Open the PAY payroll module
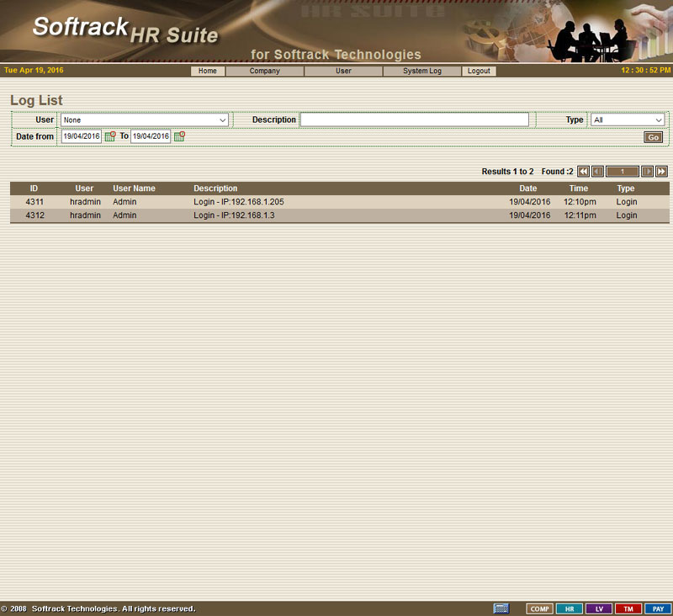Screen dimensions: 673x616 [657, 608]
